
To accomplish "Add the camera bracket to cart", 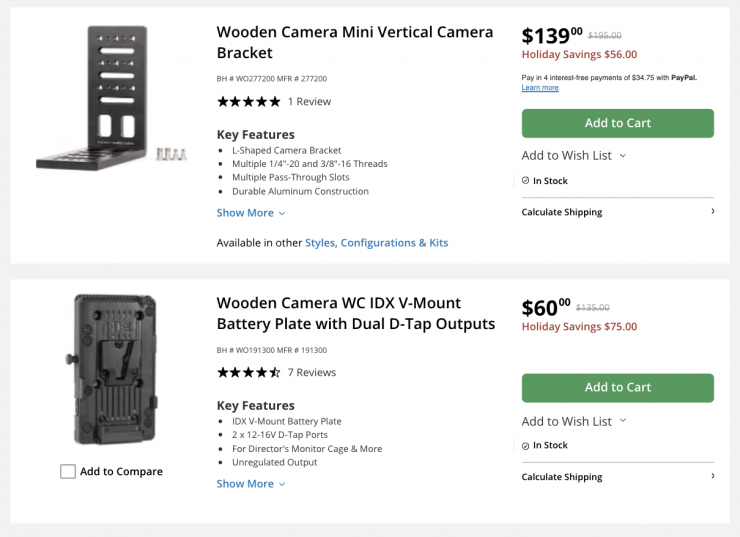I will coord(617,123).
